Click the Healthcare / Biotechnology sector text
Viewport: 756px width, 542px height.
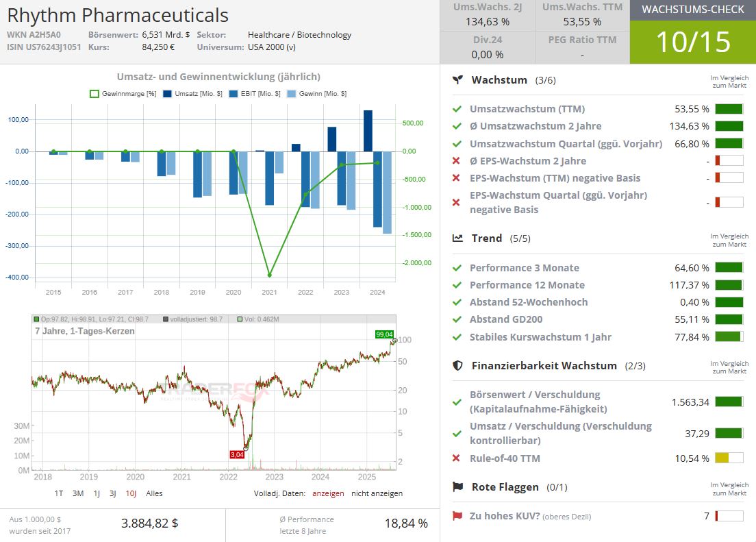coord(299,35)
